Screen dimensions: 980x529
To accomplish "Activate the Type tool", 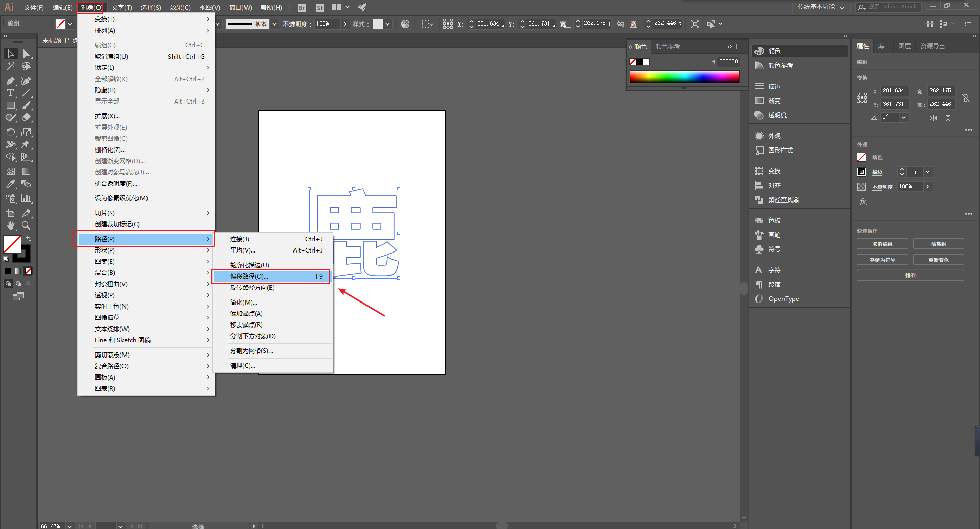I will tap(11, 93).
